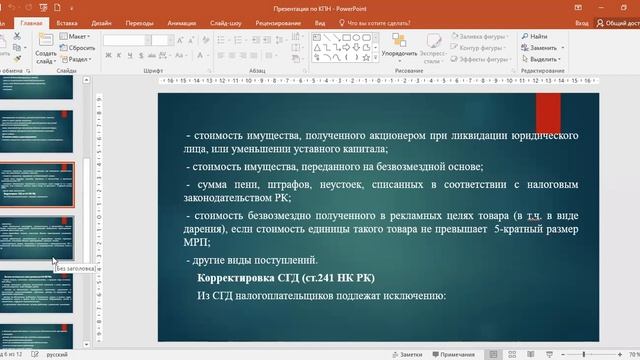Click the increase indent icon
This screenshot has height=360, width=640.
[267, 40]
